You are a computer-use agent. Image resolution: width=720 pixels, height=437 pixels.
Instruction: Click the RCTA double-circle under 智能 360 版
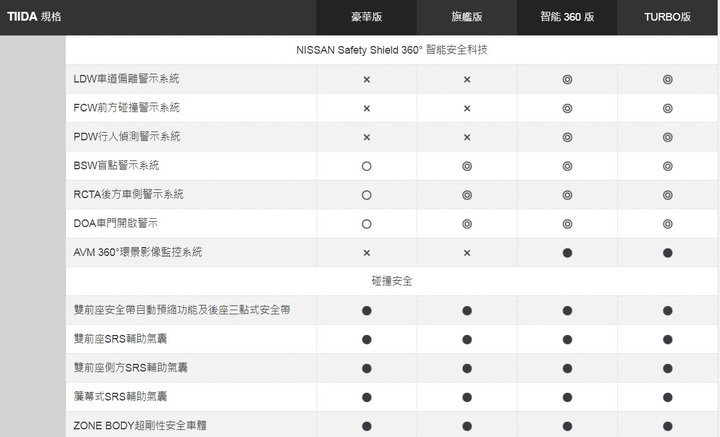pos(567,195)
